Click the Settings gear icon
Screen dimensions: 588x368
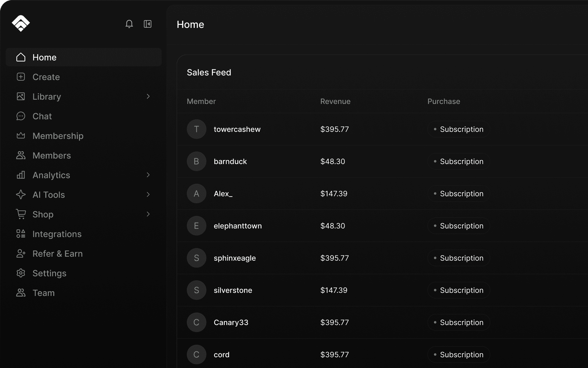point(21,273)
